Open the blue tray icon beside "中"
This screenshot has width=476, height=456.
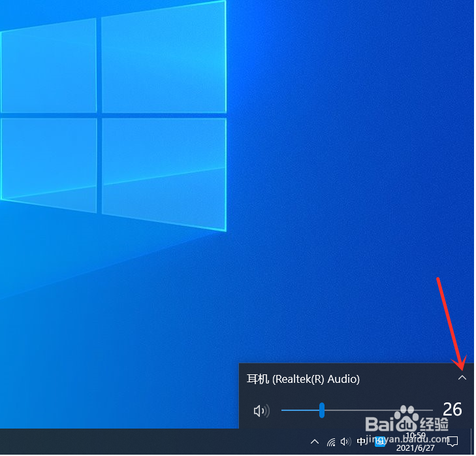click(x=381, y=443)
